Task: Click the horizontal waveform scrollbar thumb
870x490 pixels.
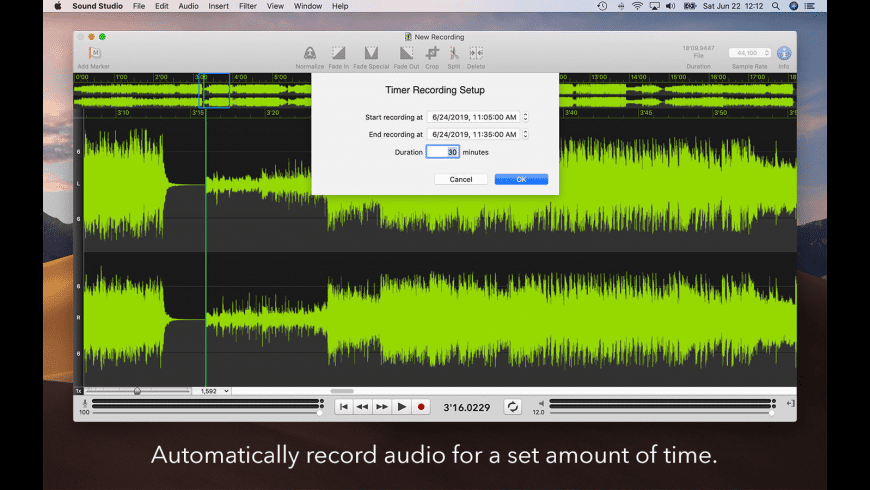Action: click(x=342, y=391)
